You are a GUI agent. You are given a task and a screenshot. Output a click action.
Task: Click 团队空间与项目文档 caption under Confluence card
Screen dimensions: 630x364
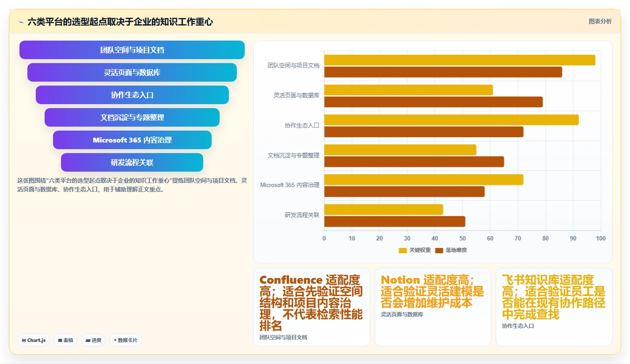point(283,337)
